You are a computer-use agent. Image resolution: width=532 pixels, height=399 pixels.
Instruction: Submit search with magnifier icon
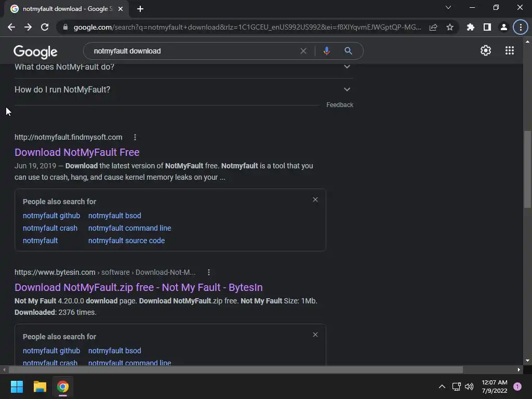click(348, 51)
